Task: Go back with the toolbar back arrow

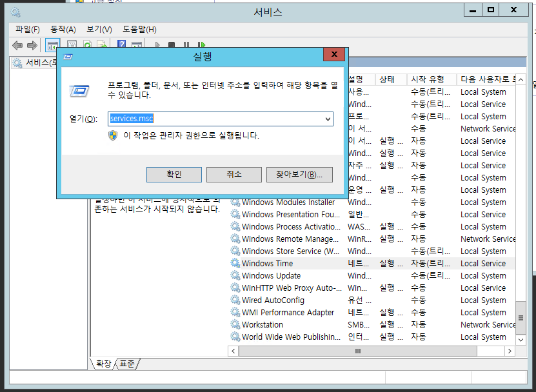Action: [x=17, y=45]
